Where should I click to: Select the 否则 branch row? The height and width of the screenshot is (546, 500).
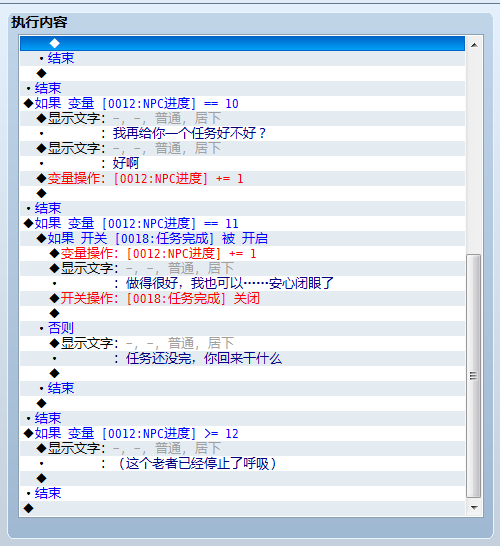click(242, 328)
